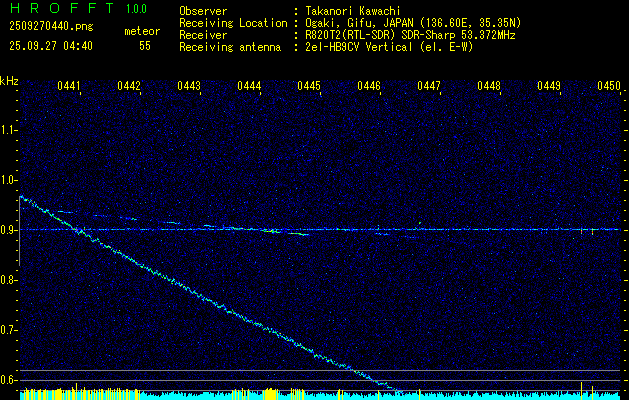
Task: Click the HROFFT application title
Action: [60, 9]
